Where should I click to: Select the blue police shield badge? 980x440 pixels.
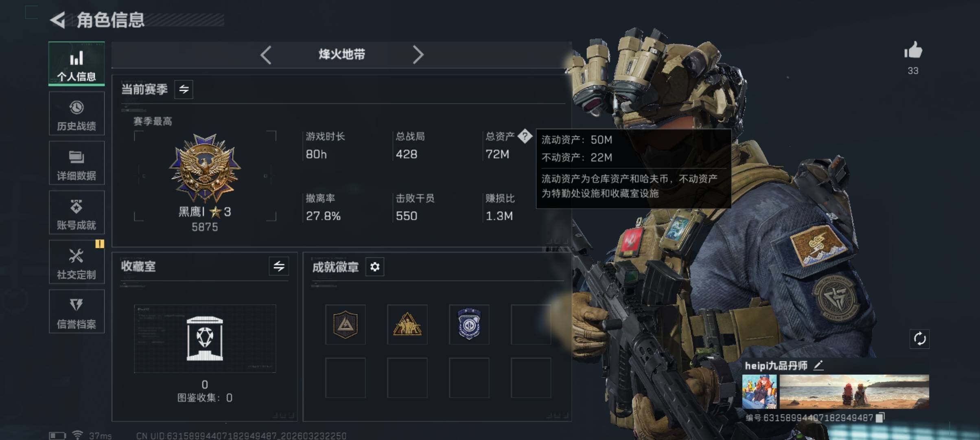469,324
